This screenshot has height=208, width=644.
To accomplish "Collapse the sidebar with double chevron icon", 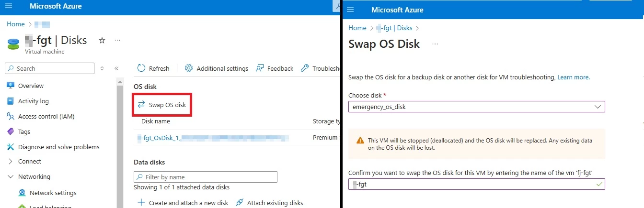I will pyautogui.click(x=116, y=68).
